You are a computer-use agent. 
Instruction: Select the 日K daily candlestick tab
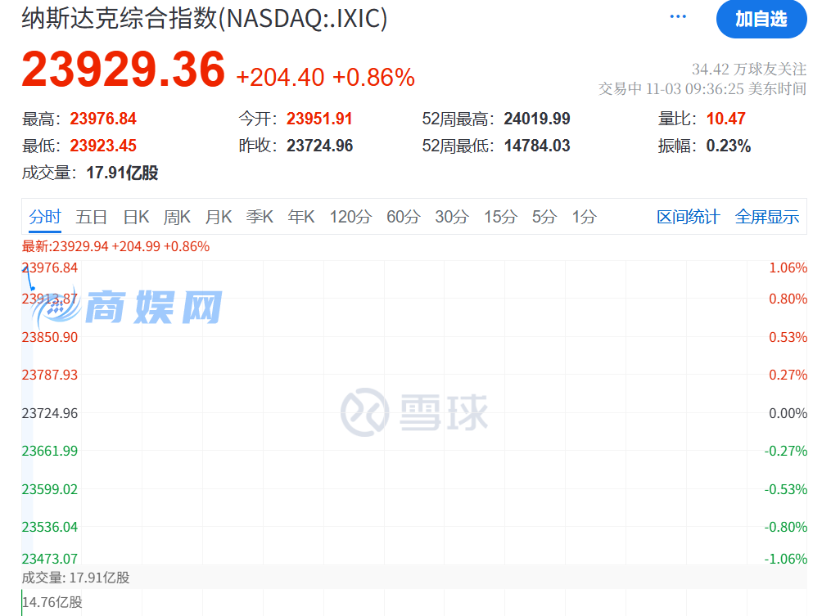click(135, 218)
